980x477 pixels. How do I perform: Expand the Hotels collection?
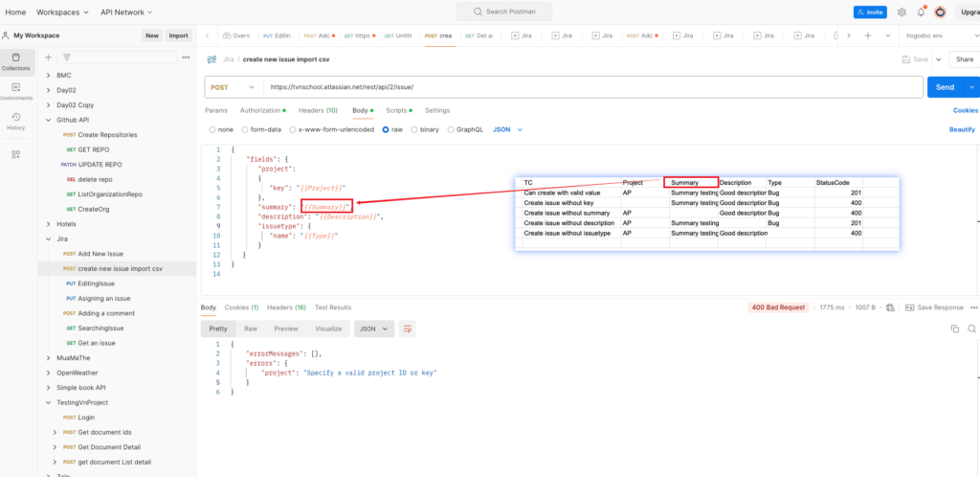click(x=49, y=224)
